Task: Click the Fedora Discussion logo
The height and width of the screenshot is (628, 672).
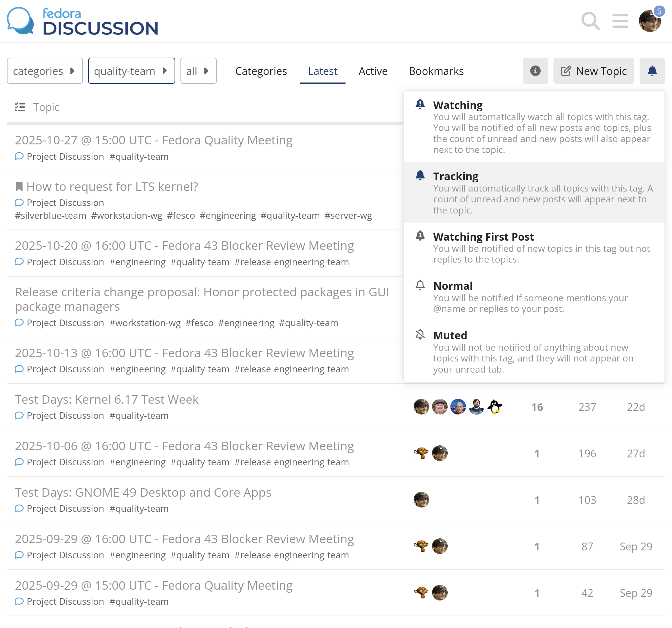Action: pos(83,22)
